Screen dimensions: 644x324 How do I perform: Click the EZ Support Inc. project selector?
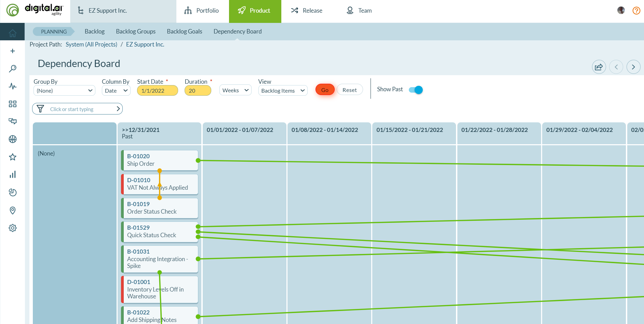[x=123, y=11]
